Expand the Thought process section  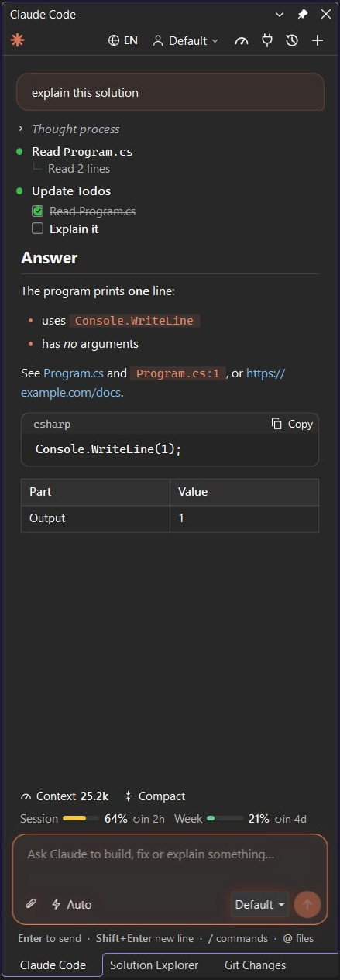(x=68, y=129)
